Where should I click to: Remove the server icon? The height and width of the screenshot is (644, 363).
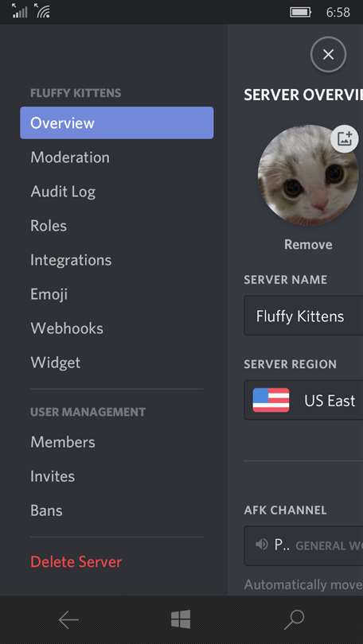pyautogui.click(x=308, y=245)
